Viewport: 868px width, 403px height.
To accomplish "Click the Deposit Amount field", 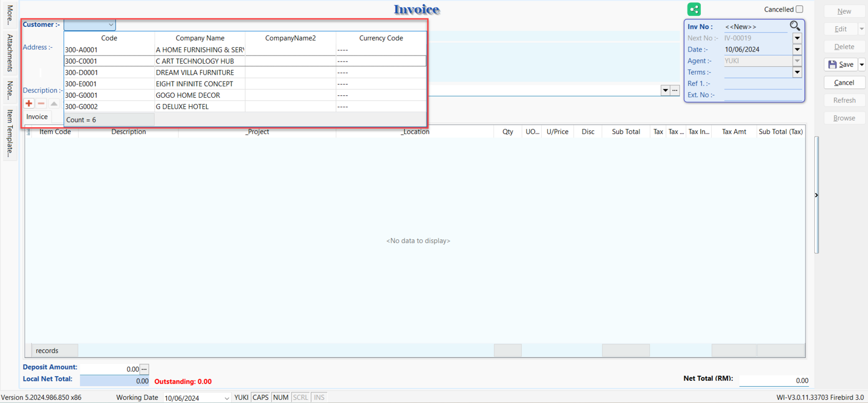I will point(110,369).
